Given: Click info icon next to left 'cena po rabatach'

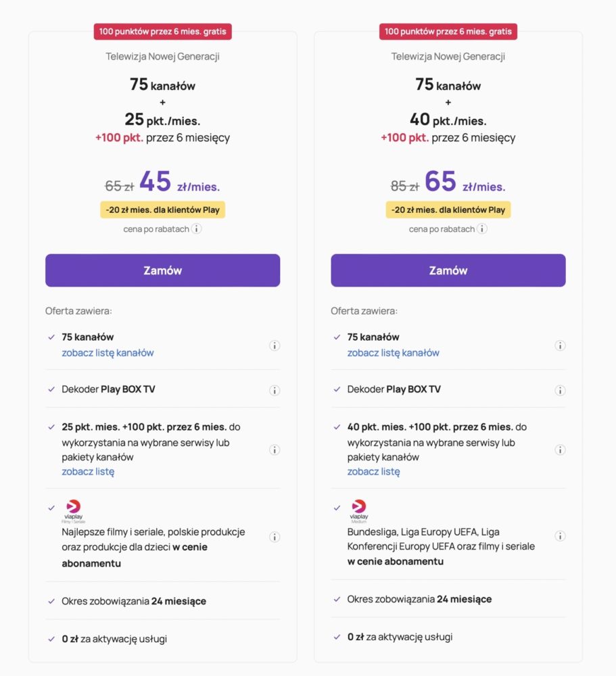Looking at the screenshot, I should (x=196, y=228).
